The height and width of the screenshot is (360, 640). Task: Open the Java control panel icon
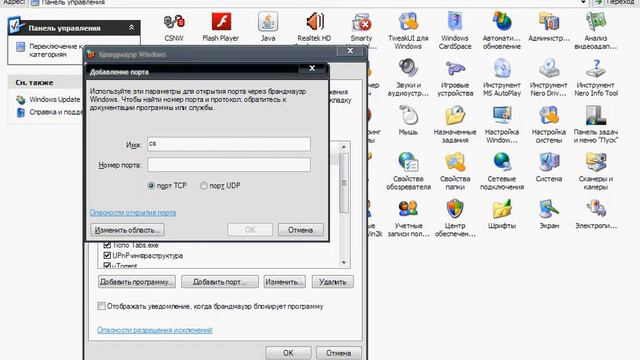268,22
